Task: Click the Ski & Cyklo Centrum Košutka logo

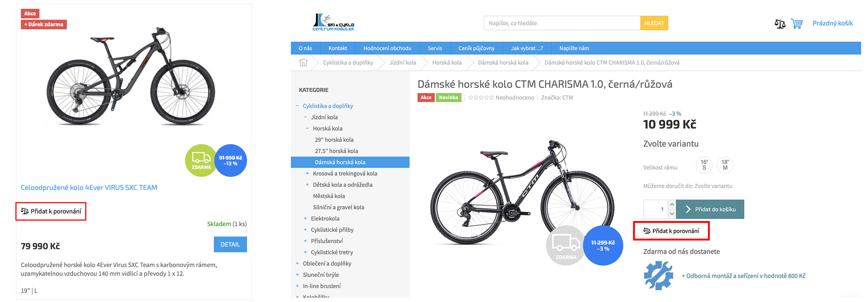Action: (x=333, y=22)
